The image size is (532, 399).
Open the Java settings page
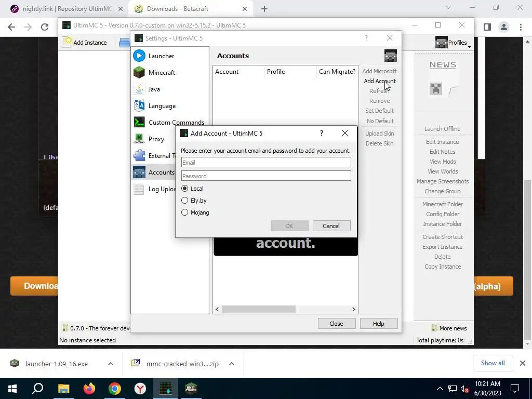tap(170, 89)
